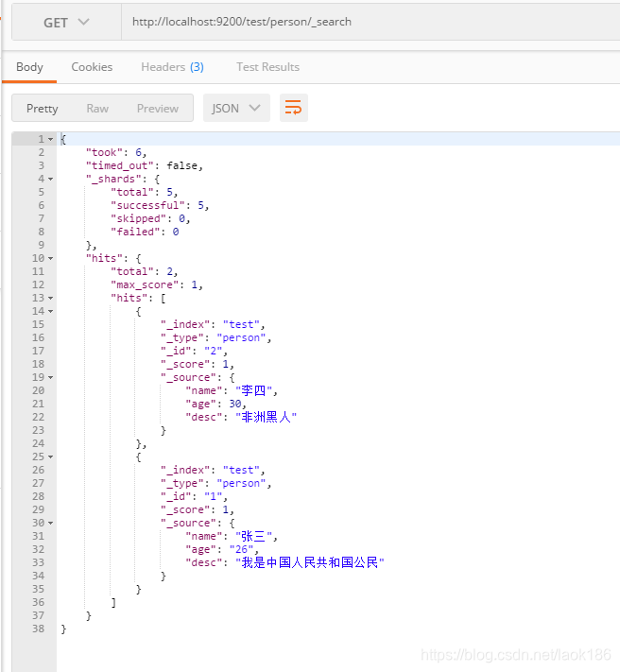Open the GET method dropdown
This screenshot has width=620, height=672.
(66, 23)
